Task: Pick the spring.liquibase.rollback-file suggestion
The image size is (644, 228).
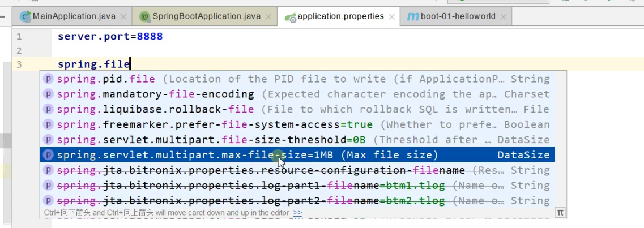Action: pyautogui.click(x=297, y=109)
